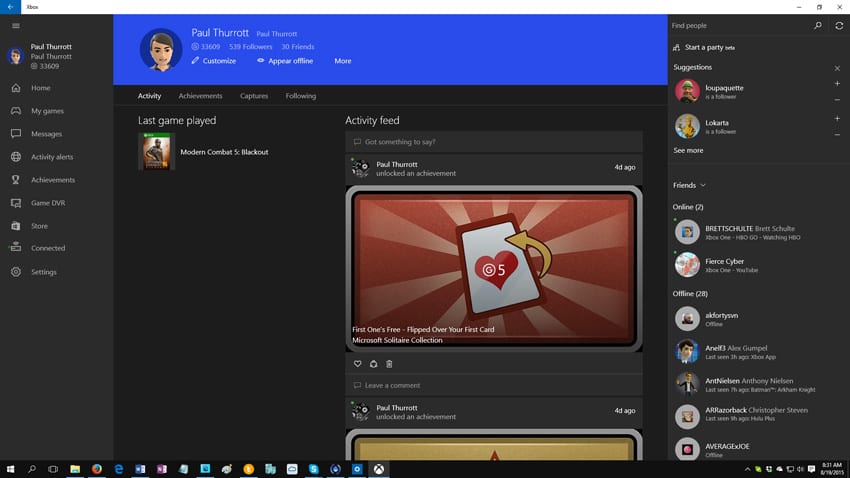
Task: Open the Connected console icon
Action: (x=16, y=248)
